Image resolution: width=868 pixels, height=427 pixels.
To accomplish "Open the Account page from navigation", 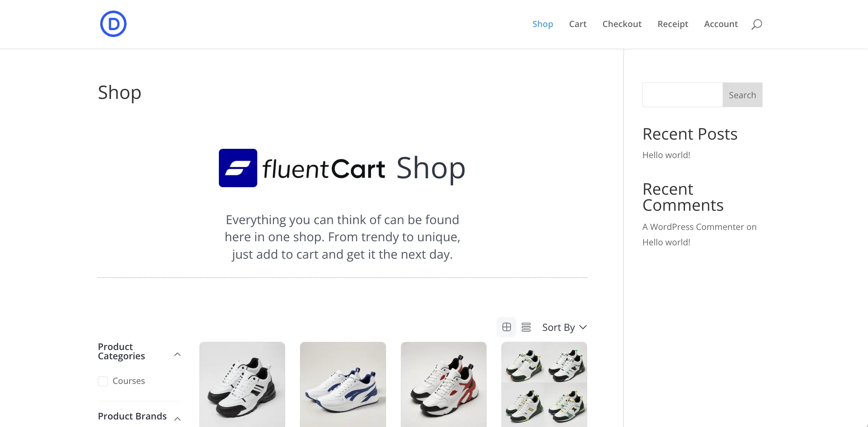I will 721,24.
